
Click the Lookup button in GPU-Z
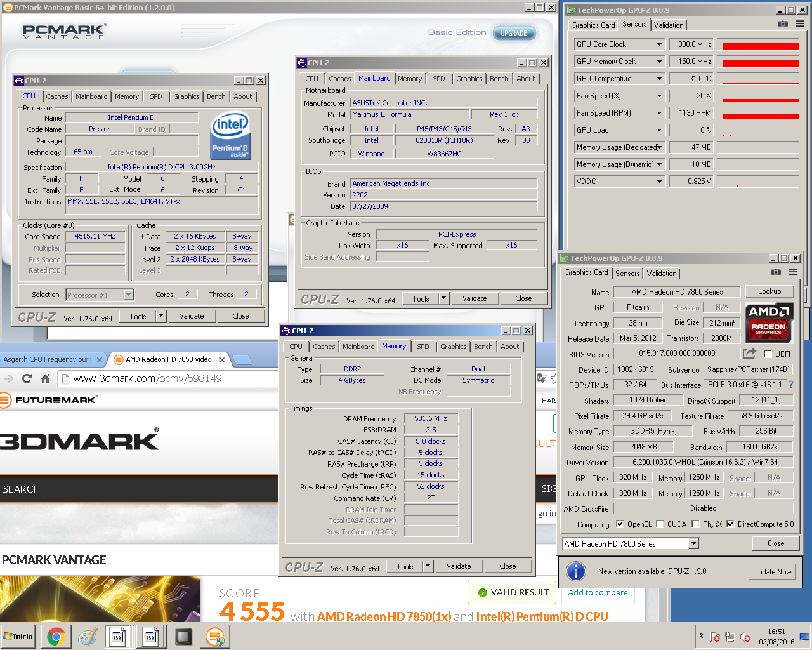(x=769, y=291)
